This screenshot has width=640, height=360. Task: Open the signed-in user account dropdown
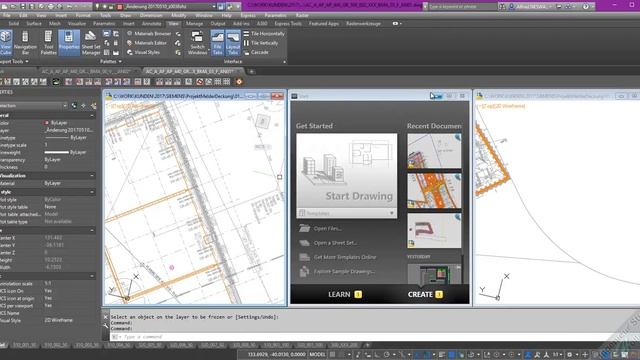click(531, 7)
